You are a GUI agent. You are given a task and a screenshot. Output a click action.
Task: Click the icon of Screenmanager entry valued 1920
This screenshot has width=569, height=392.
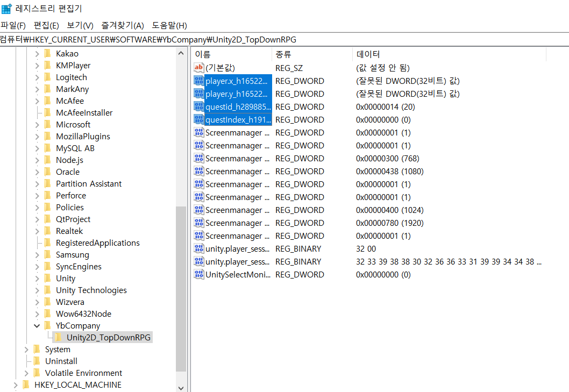[x=198, y=223]
